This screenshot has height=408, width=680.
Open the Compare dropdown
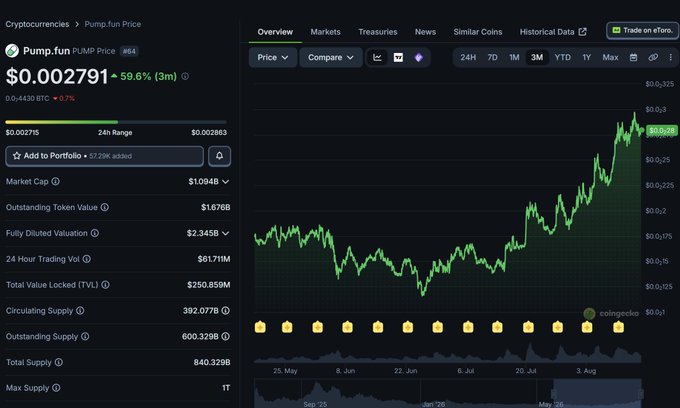[x=331, y=57]
